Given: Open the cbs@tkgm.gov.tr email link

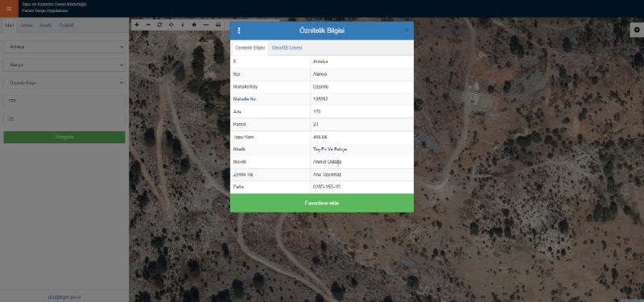Looking at the screenshot, I should pos(64,296).
